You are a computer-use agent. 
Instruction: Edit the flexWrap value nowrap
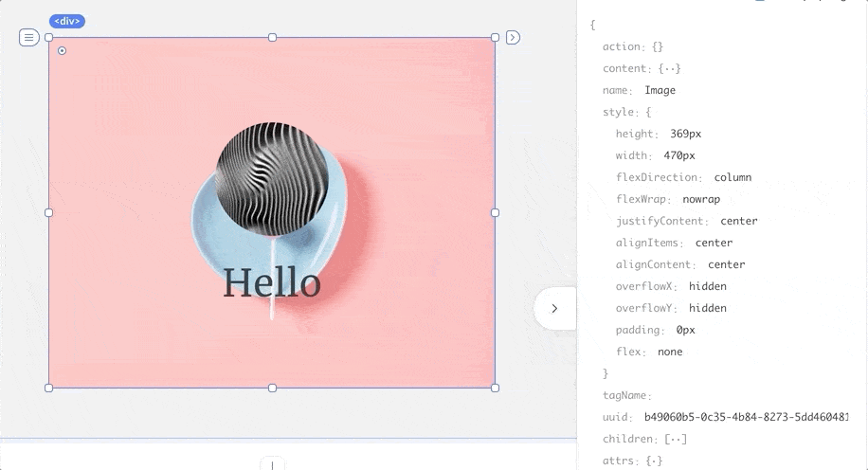tap(701, 199)
